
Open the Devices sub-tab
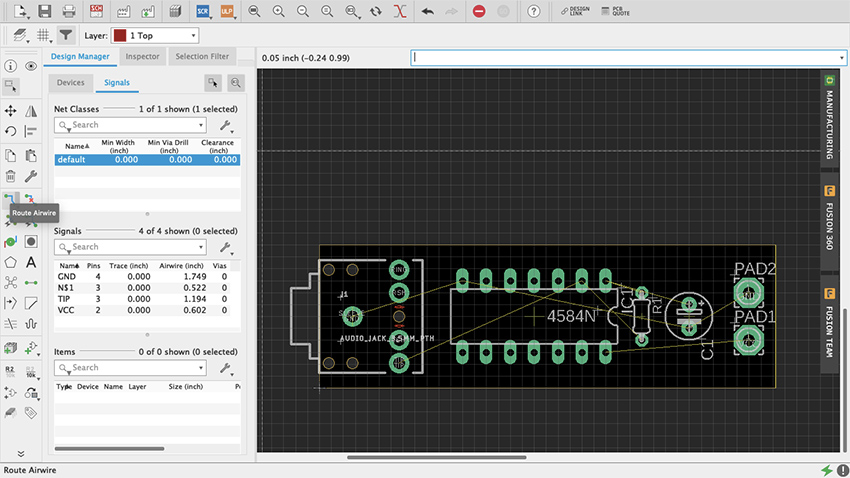coord(70,82)
